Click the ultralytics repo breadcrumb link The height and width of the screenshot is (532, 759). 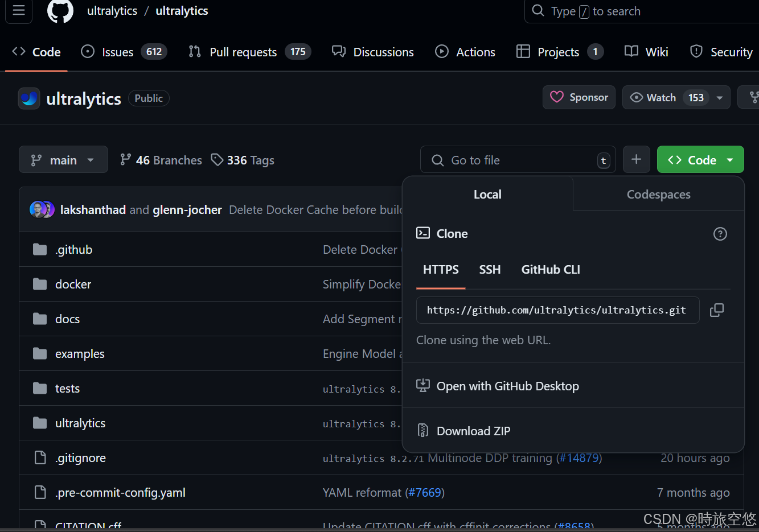(x=182, y=11)
